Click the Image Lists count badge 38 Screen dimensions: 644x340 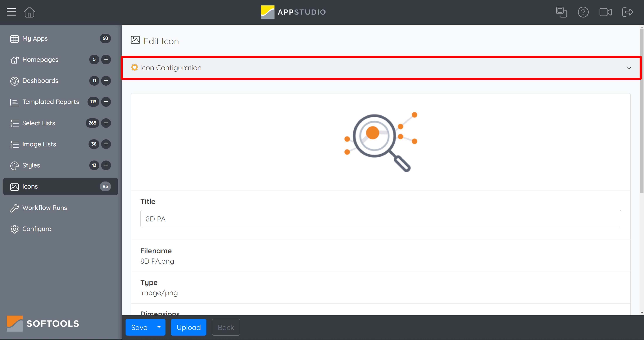click(94, 144)
